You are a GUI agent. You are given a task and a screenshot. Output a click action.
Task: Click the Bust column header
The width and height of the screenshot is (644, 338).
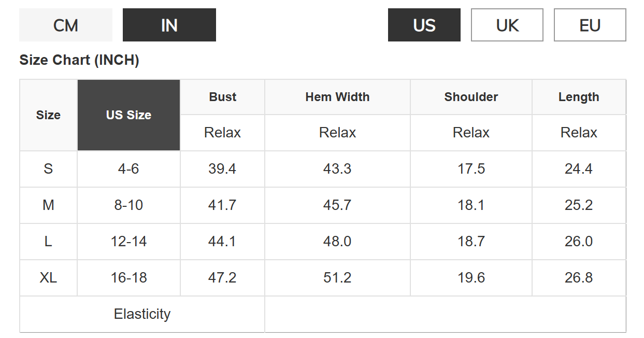tap(223, 97)
